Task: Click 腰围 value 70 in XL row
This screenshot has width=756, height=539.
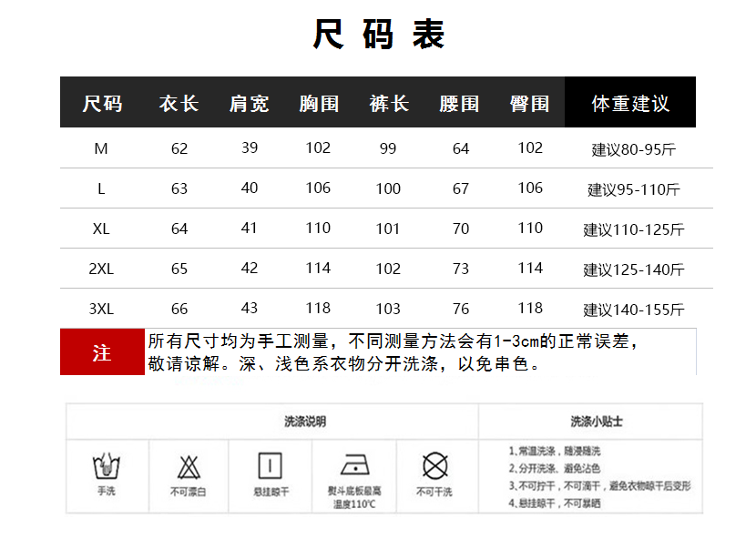Action: click(x=461, y=229)
